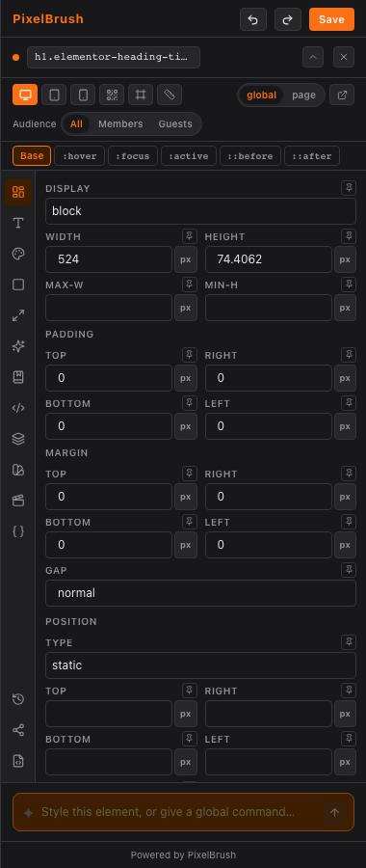Deselect element with the X button
This screenshot has width=366, height=868.
pos(344,57)
